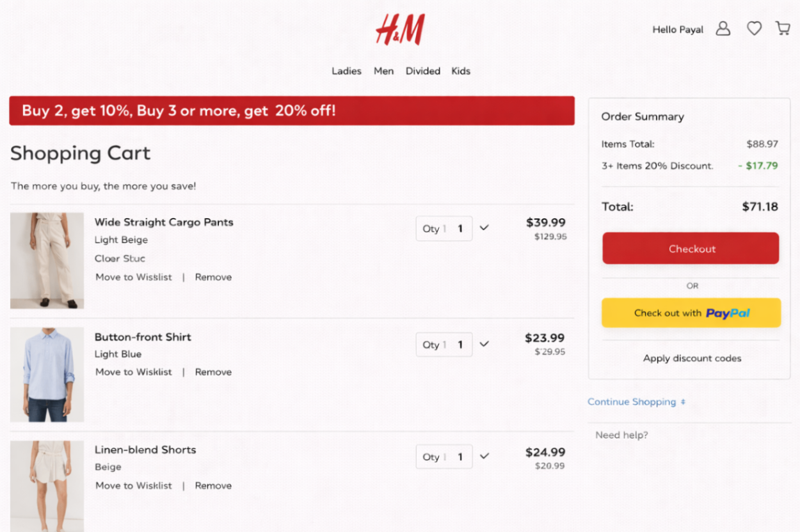Screen dimensions: 800x532
Task: Remove the Wide Straight Cargo Pants
Action: 213,277
